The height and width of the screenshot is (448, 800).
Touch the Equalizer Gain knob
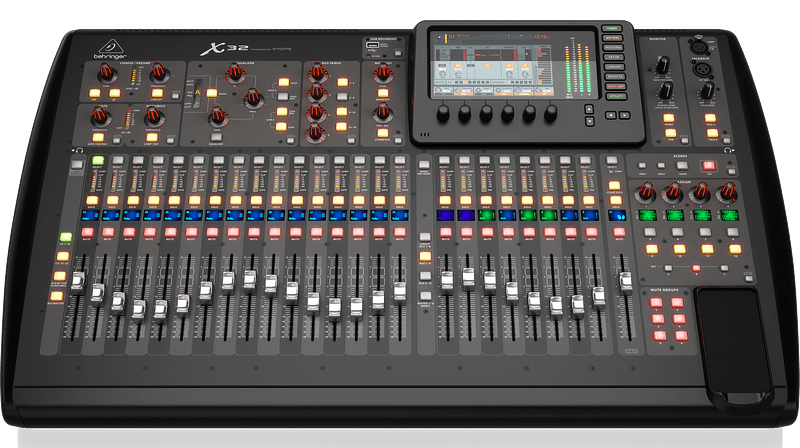(x=217, y=117)
